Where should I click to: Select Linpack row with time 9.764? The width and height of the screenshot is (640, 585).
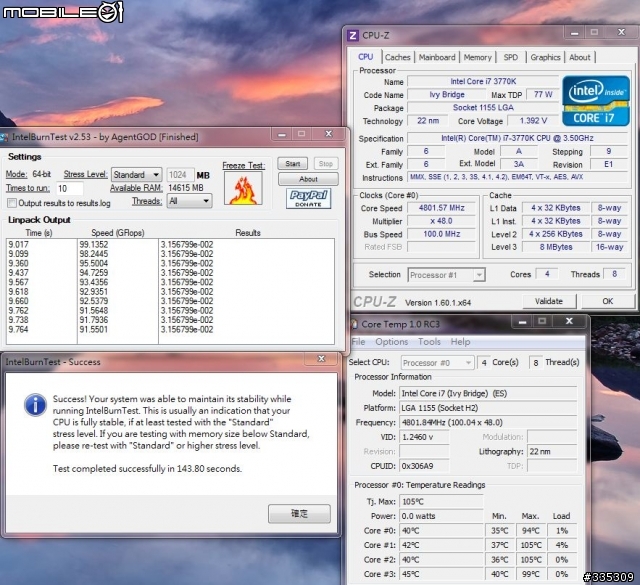170,329
